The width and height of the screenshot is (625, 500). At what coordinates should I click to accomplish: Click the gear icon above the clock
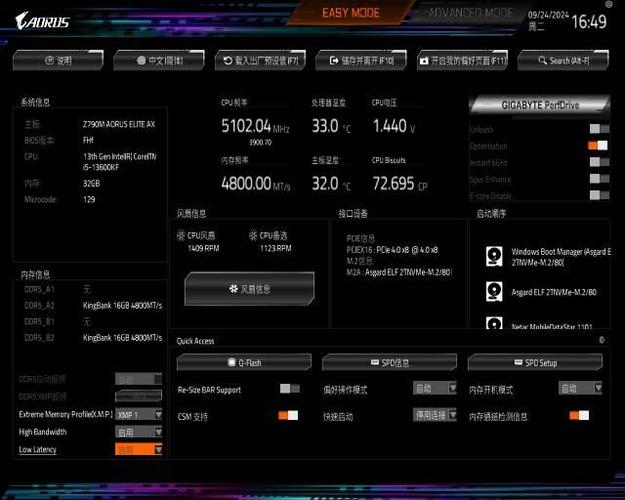click(609, 4)
